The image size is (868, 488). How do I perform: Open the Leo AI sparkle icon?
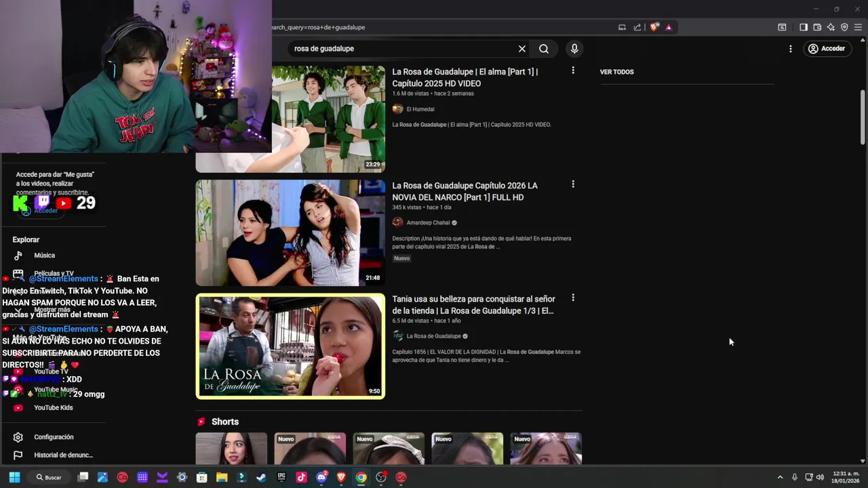[x=831, y=27]
